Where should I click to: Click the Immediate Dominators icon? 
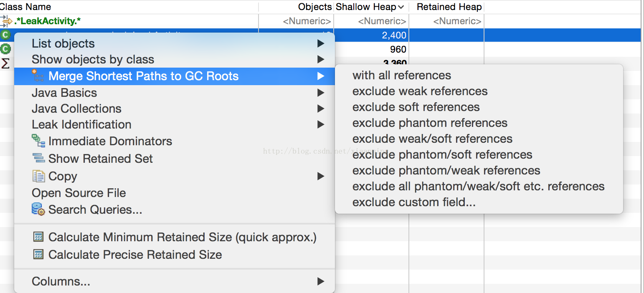(38, 141)
